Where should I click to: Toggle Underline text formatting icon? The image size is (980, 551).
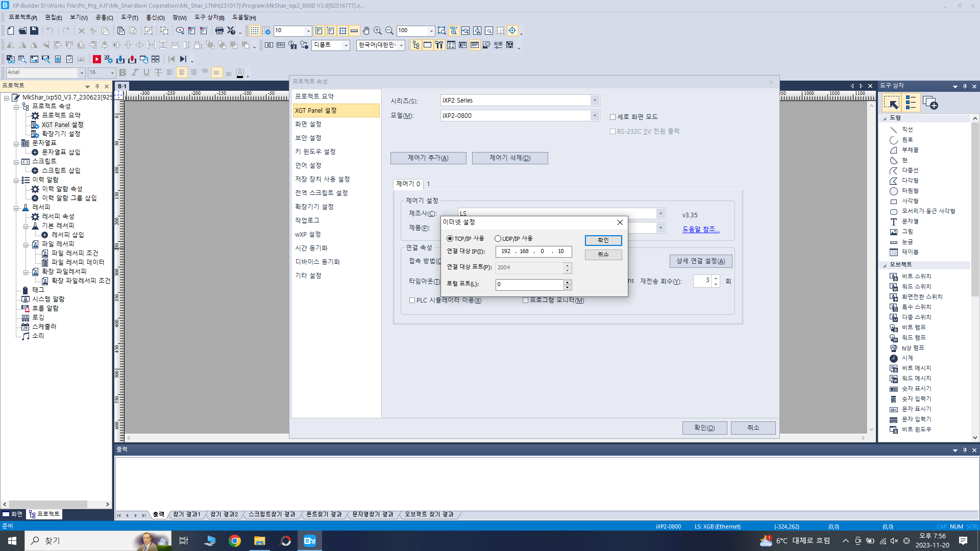146,72
